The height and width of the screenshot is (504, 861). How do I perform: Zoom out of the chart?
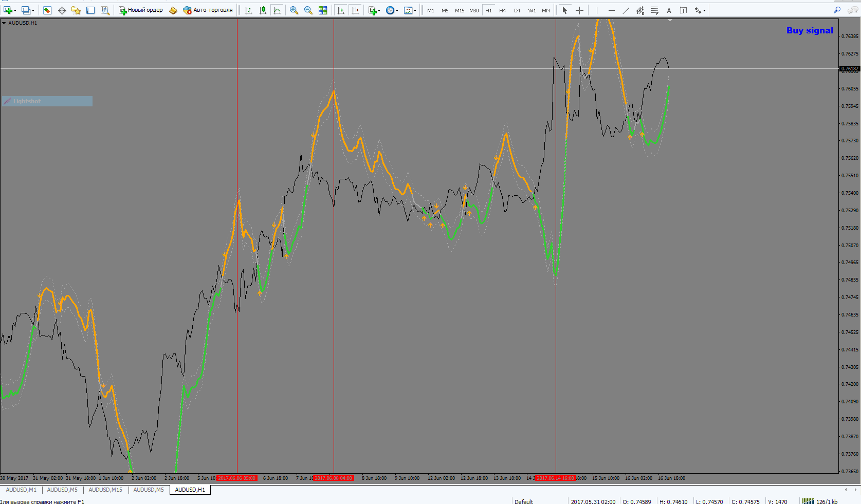click(x=308, y=10)
